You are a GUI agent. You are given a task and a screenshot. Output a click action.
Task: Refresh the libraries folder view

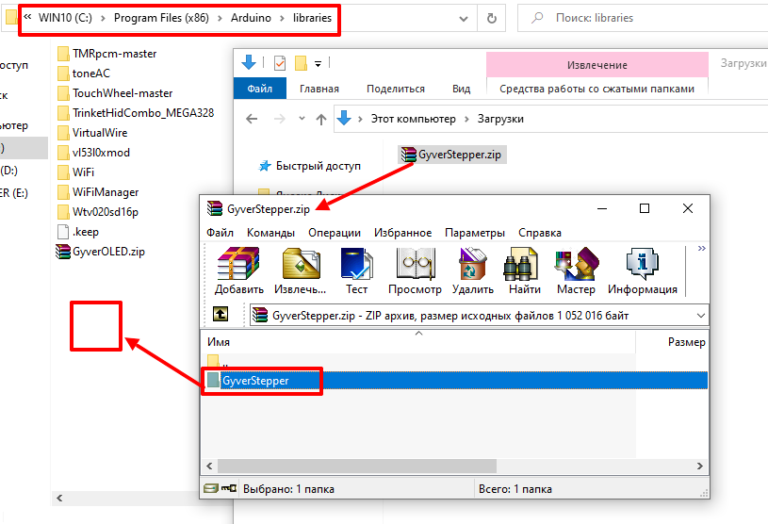pos(491,19)
